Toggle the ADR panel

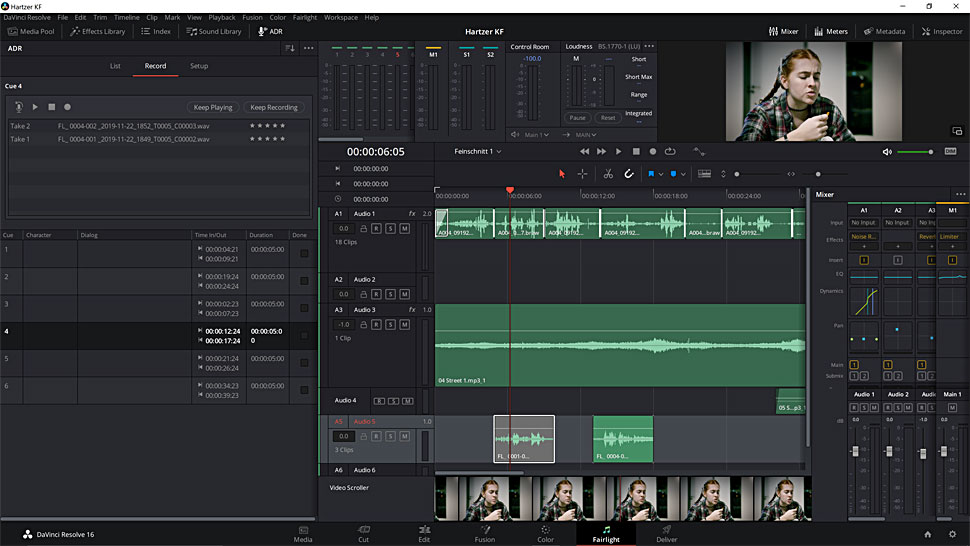click(270, 32)
